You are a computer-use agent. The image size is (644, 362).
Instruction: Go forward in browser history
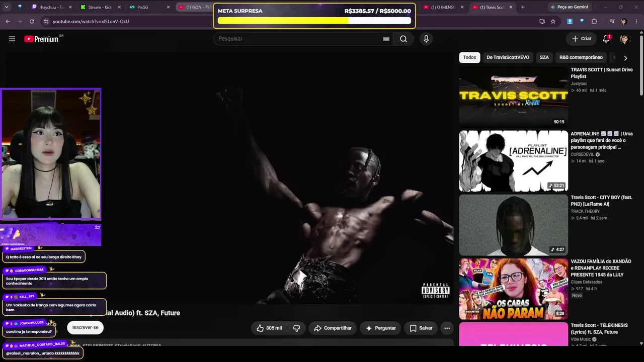tap(20, 21)
